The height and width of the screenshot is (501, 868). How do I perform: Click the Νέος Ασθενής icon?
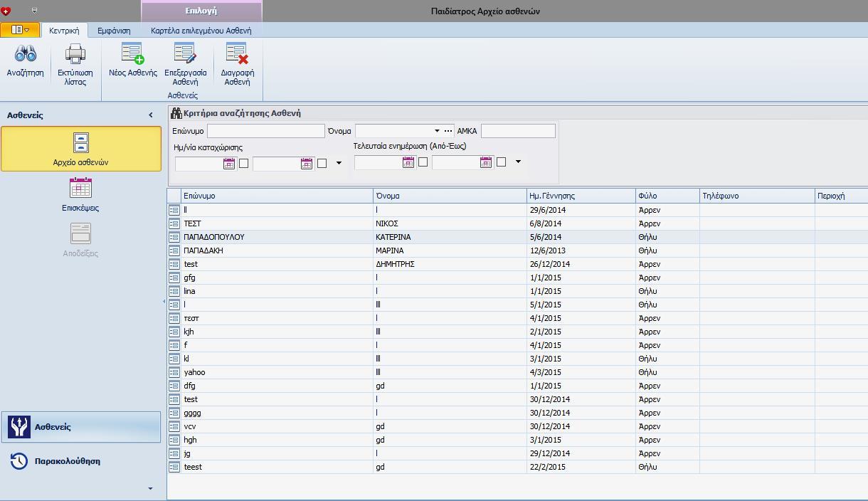tap(132, 55)
